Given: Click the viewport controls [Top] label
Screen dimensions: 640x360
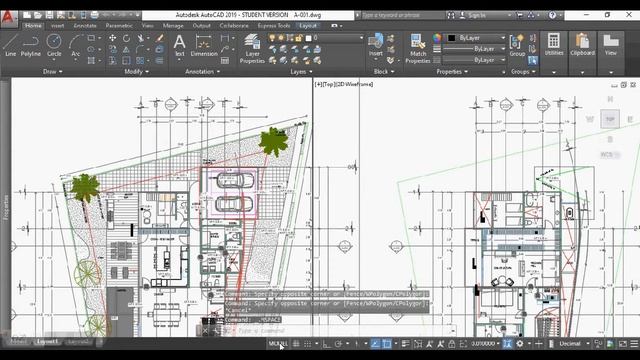Looking at the screenshot, I should coord(329,84).
